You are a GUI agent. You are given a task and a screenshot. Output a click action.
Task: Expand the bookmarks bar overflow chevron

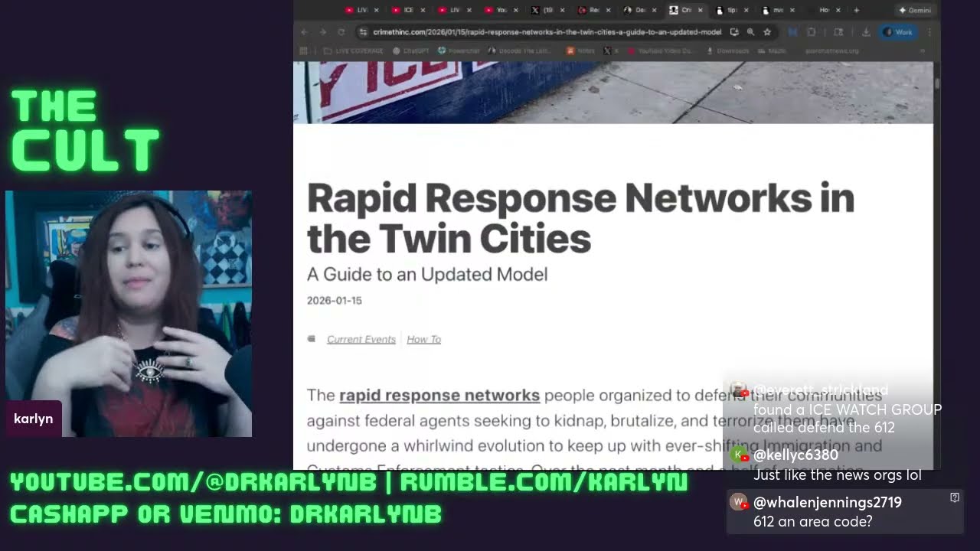[923, 51]
